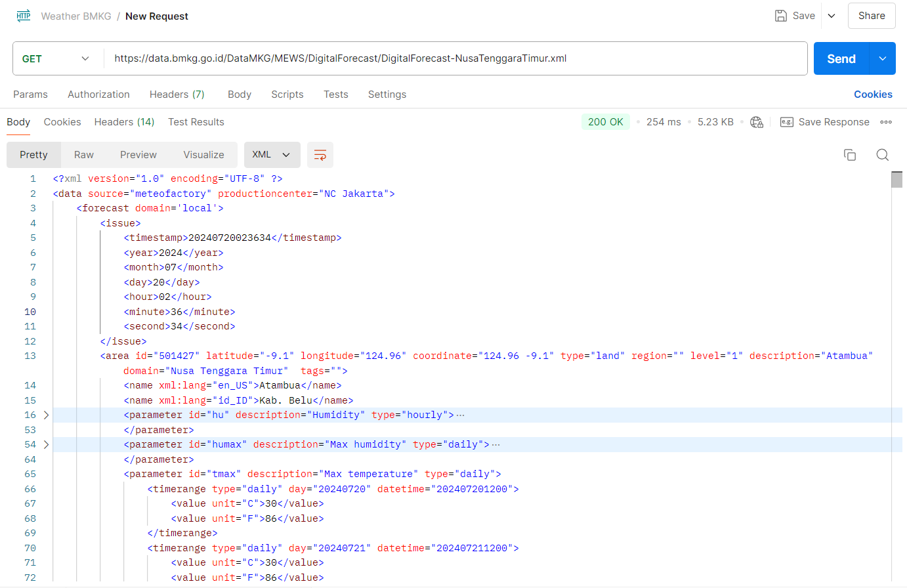Click the 200 OK status badge
The height and width of the screenshot is (588, 907).
(x=606, y=122)
